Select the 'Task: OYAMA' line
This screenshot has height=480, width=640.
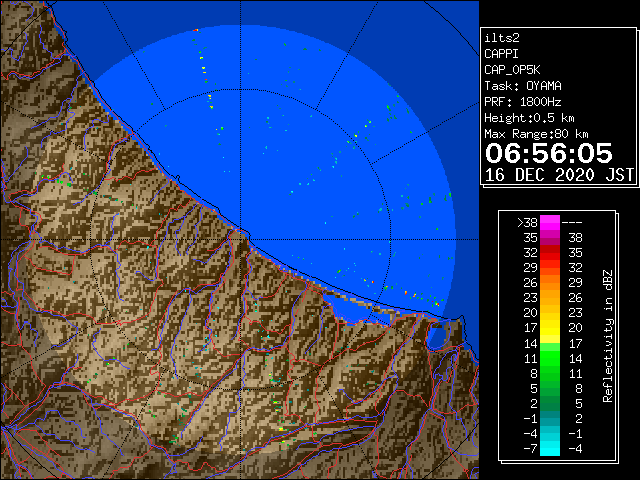click(x=523, y=86)
